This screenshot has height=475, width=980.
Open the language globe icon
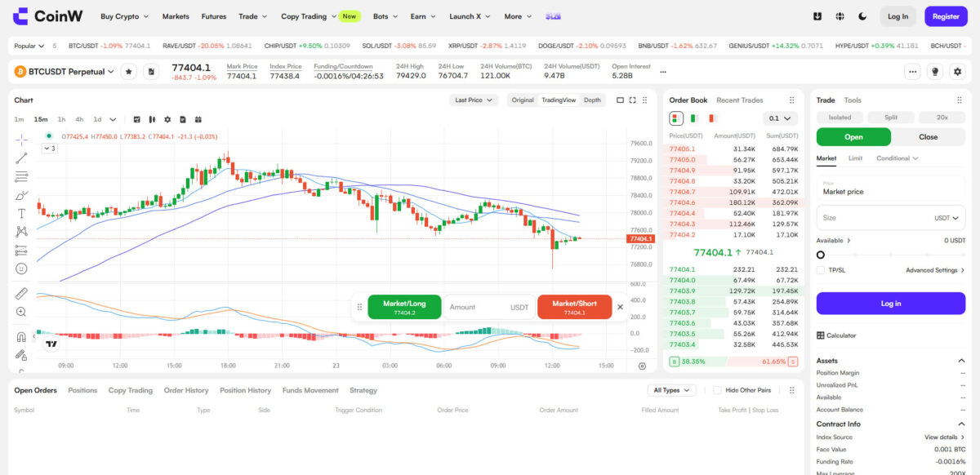(x=840, y=16)
